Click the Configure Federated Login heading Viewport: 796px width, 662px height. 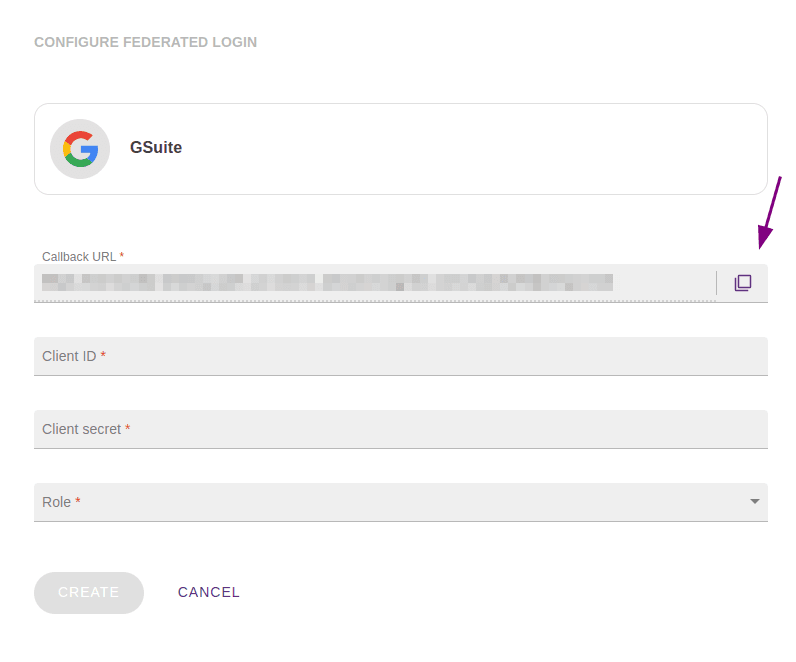(x=145, y=42)
